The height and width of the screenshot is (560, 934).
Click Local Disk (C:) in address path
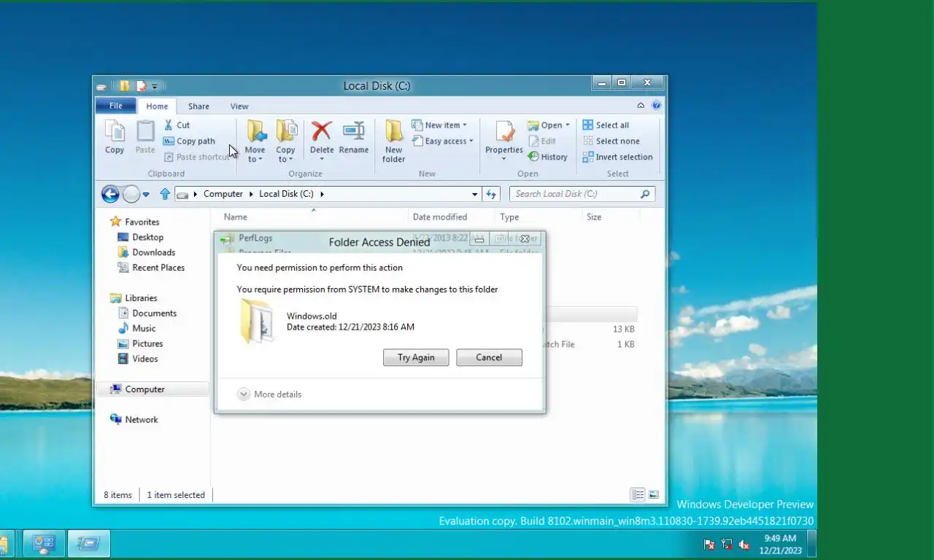286,194
